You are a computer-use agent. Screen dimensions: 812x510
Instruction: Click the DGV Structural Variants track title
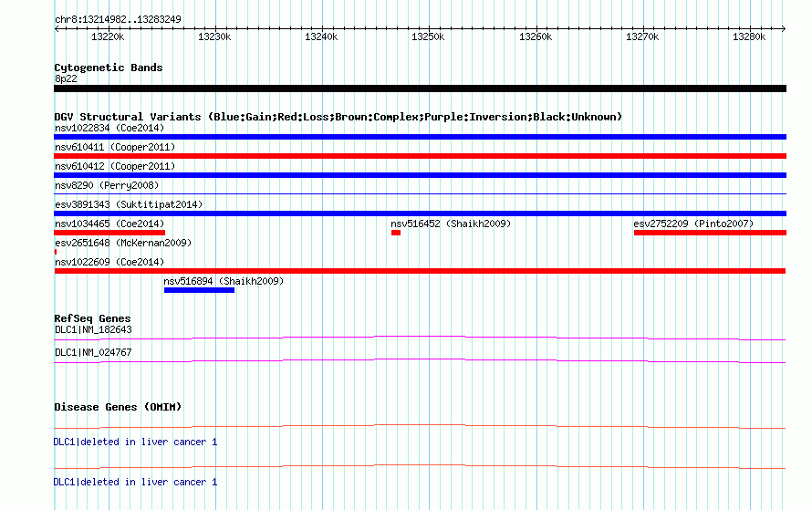[338, 117]
